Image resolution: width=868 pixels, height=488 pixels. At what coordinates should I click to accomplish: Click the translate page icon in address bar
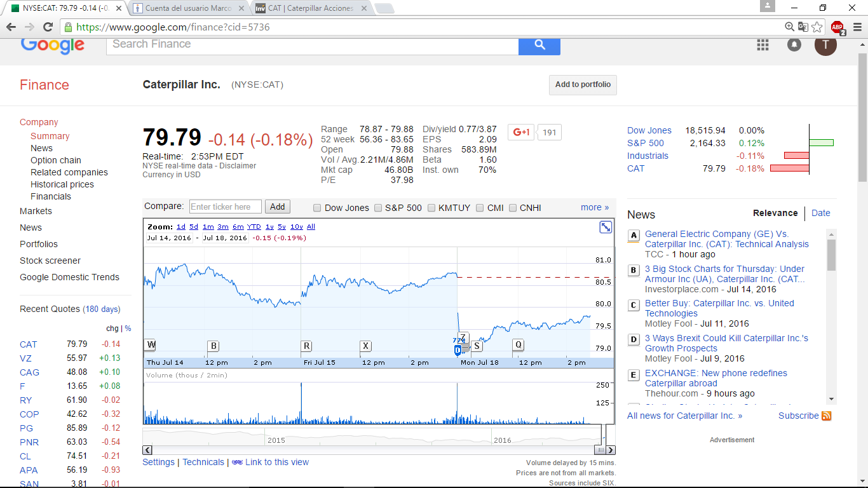pyautogui.click(x=803, y=27)
